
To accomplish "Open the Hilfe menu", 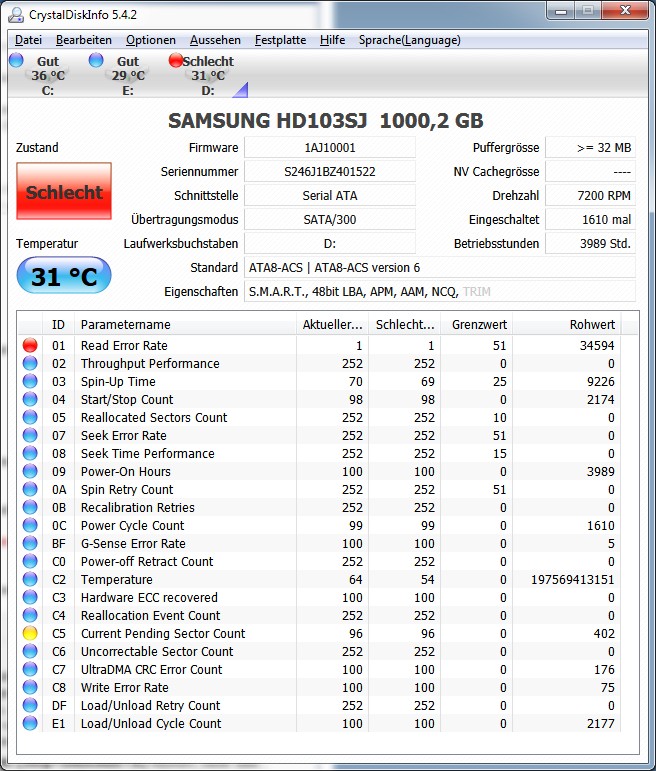I will tap(332, 40).
